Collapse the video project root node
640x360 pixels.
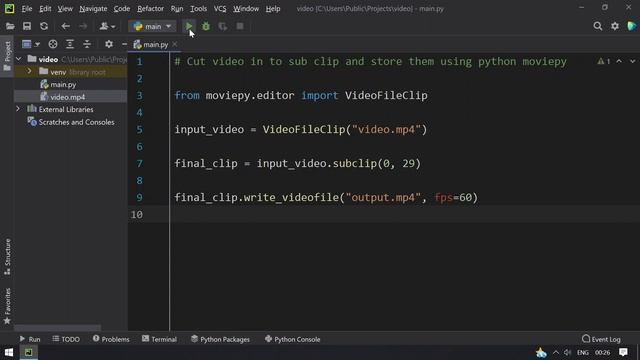point(18,59)
